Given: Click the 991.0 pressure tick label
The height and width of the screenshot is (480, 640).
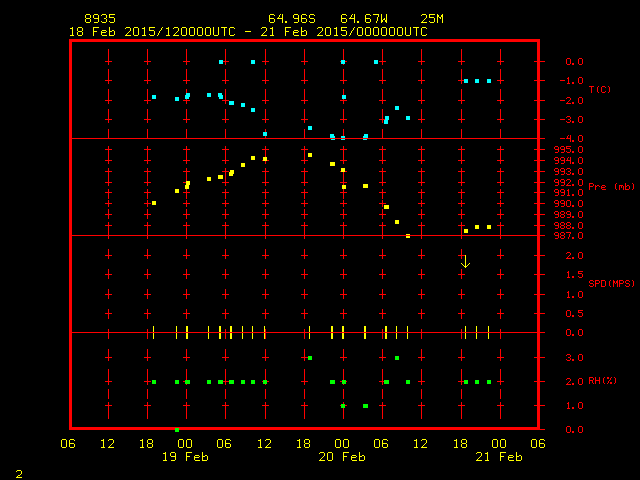Looking at the screenshot, I should [x=569, y=193].
